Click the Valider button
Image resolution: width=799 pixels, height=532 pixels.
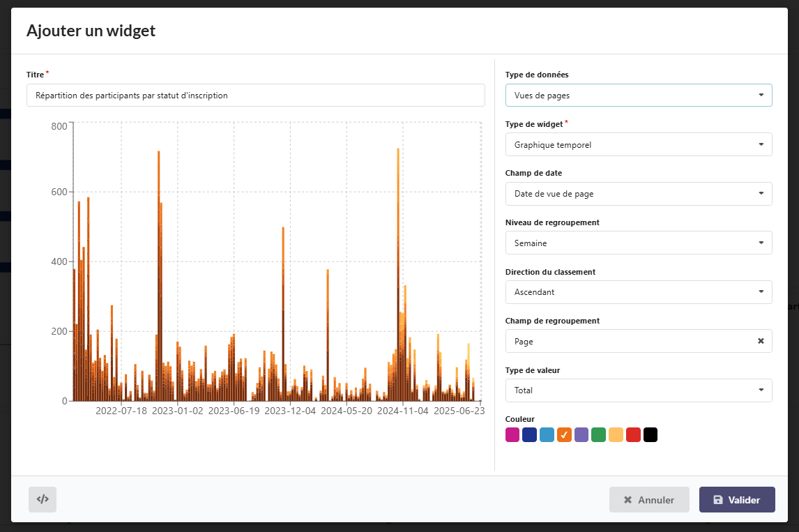click(x=736, y=500)
